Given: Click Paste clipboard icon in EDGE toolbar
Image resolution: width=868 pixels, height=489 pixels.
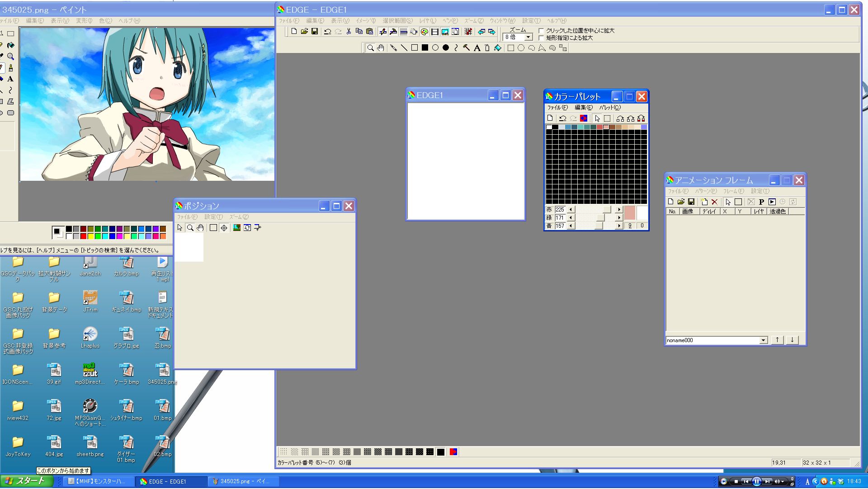Looking at the screenshot, I should [369, 31].
